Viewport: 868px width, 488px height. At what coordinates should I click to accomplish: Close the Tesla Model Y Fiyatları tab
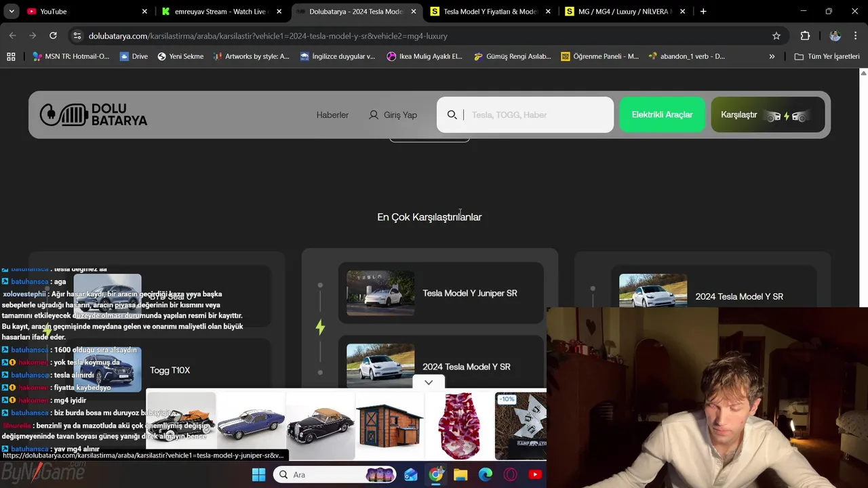[x=548, y=12]
